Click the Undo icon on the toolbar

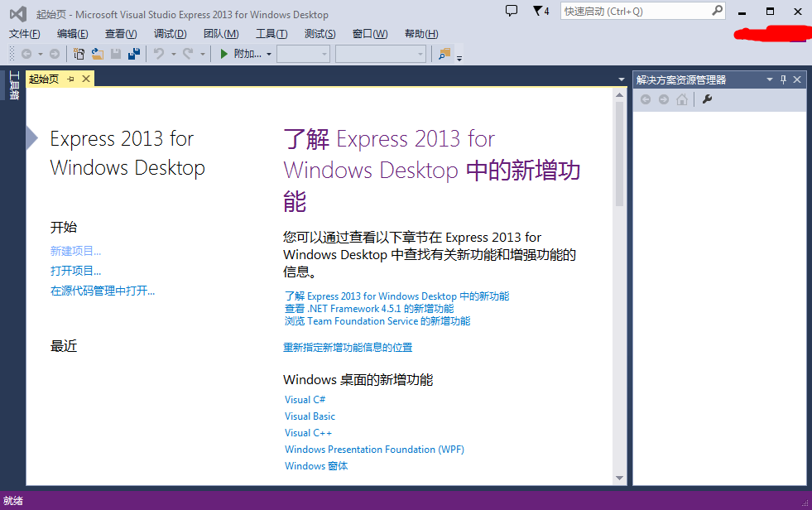[x=158, y=54]
